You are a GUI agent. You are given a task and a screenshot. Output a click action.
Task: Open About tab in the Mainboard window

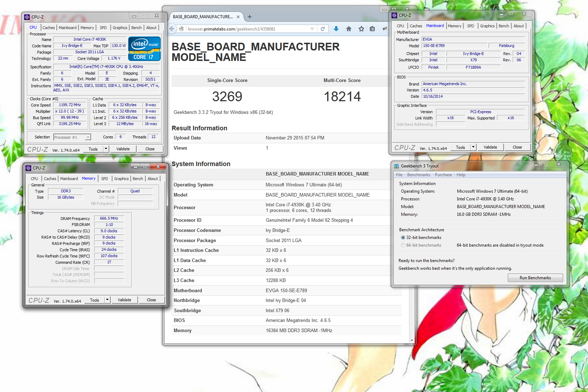tap(519, 26)
